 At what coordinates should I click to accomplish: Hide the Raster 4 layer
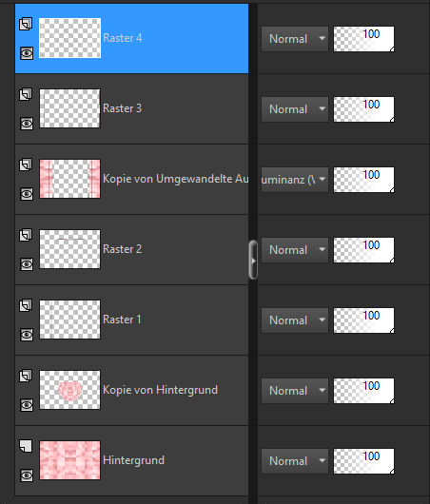point(27,53)
